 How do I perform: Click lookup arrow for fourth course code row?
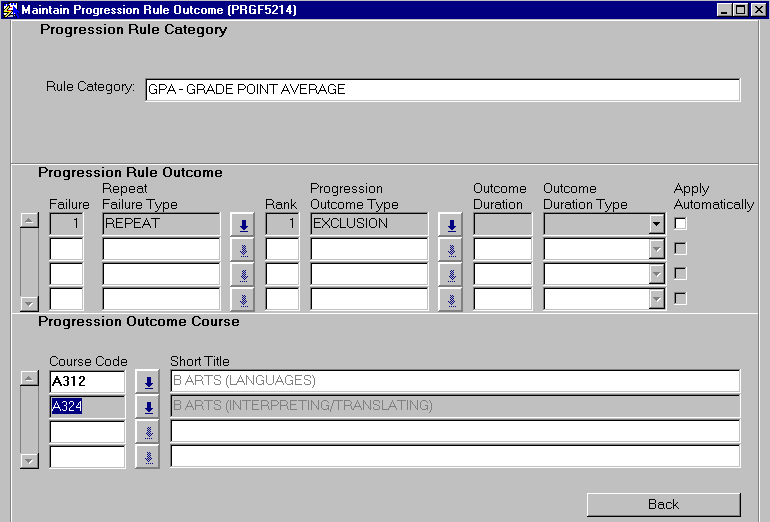click(x=147, y=457)
